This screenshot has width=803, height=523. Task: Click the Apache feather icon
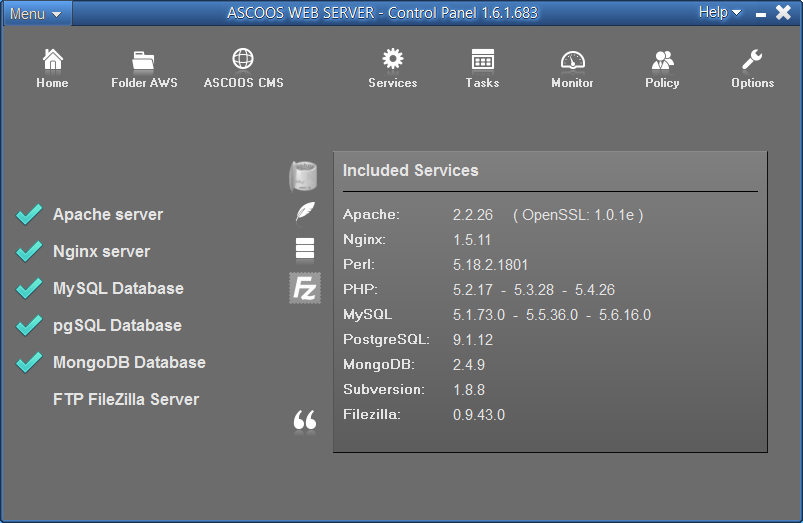(x=305, y=212)
